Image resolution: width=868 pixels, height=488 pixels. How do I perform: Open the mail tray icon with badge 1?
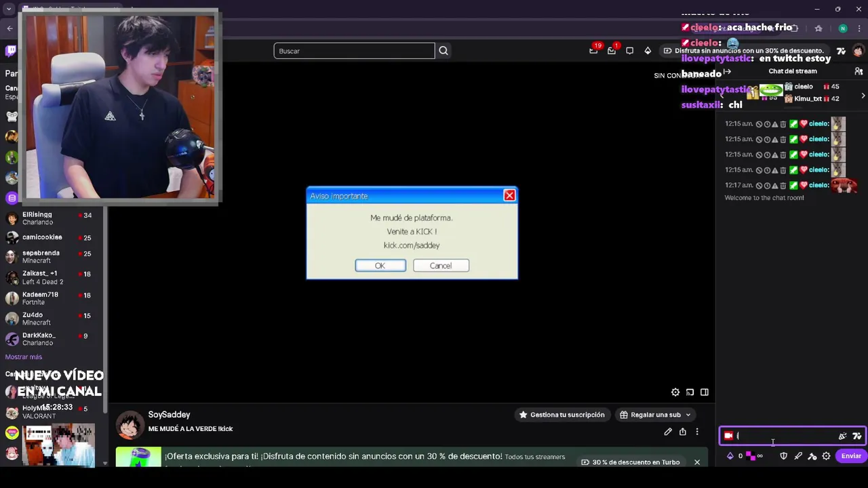click(x=612, y=50)
